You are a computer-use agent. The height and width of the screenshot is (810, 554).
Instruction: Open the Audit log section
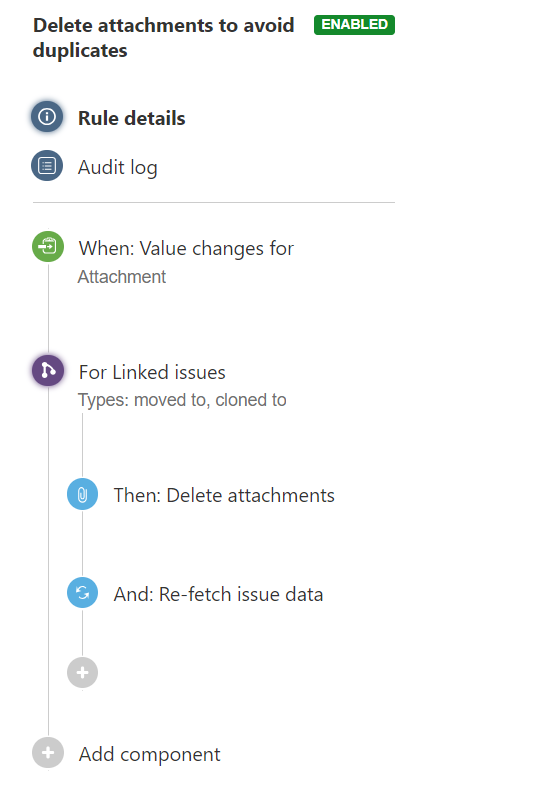point(117,167)
